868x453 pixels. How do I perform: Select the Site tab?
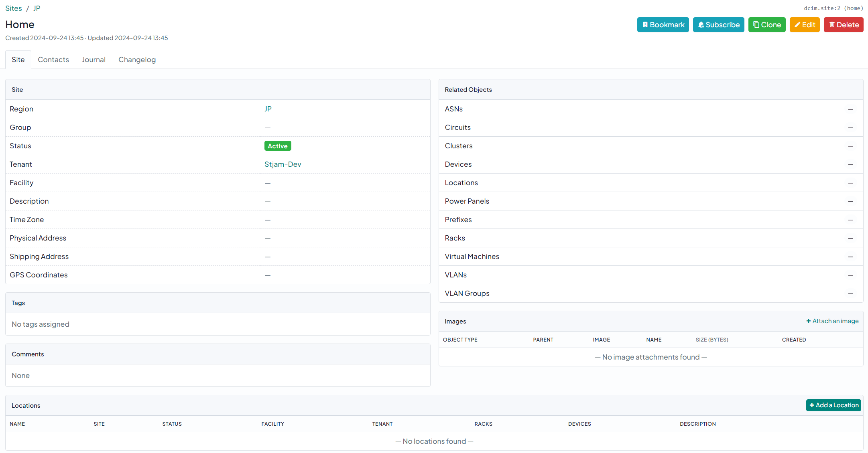18,60
